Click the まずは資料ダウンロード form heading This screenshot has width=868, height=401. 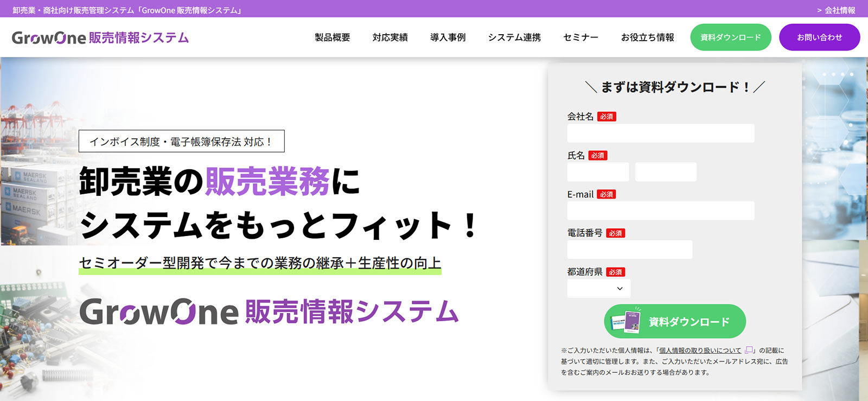(675, 87)
